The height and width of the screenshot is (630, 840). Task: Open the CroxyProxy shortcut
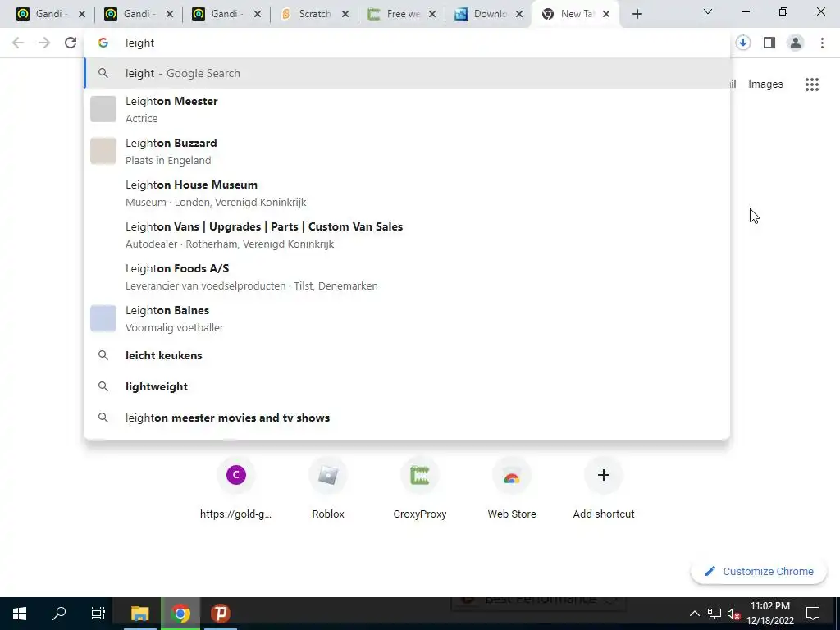pos(420,489)
